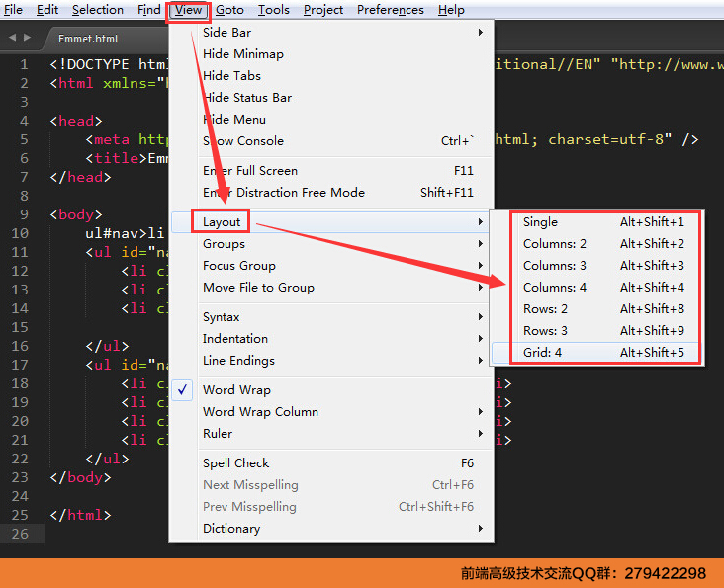Toggle Hide Minimap in View menu
This screenshot has height=588, width=724.
point(331,54)
